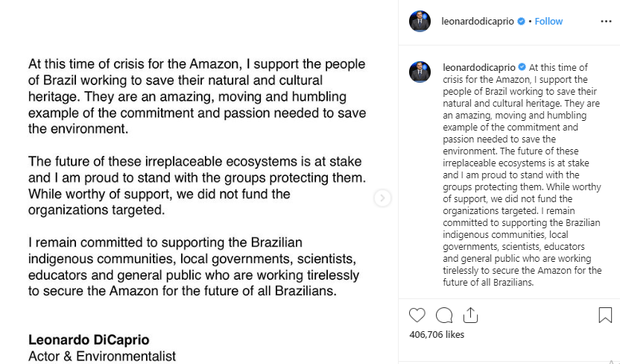This screenshot has width=620, height=364.
Task: Advance to next slide with carousel arrow
Action: pos(382,198)
